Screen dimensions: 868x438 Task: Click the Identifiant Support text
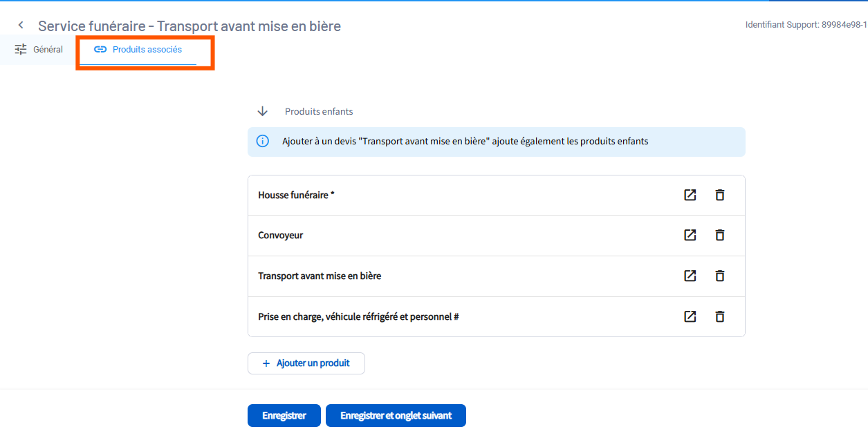click(806, 24)
